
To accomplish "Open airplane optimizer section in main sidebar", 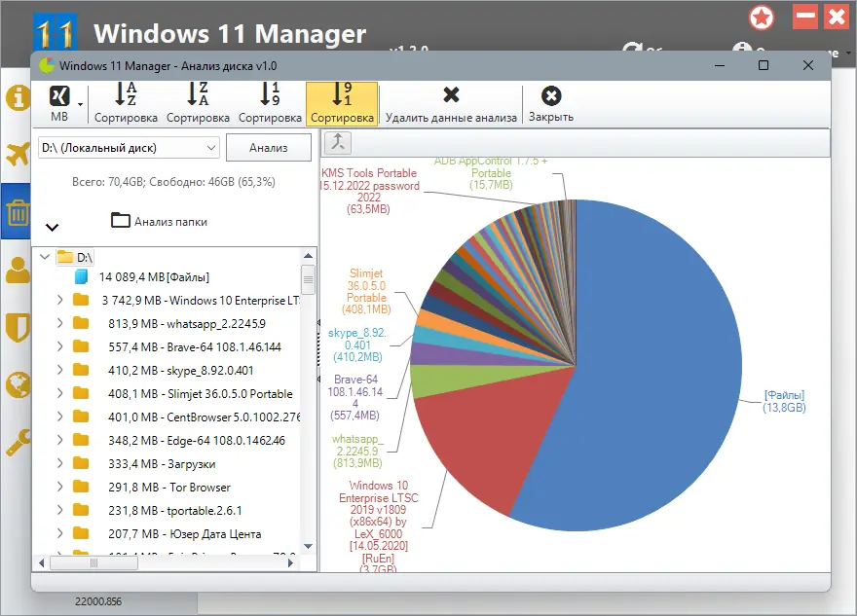I will click(18, 154).
